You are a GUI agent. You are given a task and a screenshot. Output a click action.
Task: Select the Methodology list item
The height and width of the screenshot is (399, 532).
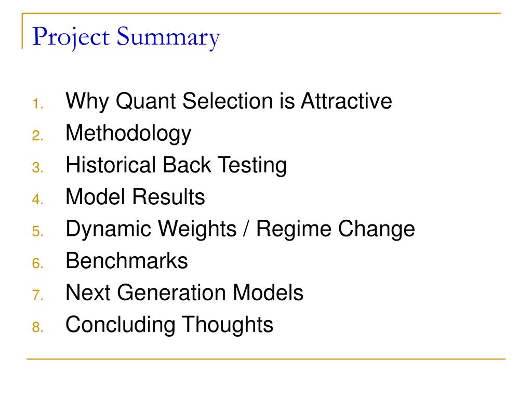pyautogui.click(x=128, y=134)
